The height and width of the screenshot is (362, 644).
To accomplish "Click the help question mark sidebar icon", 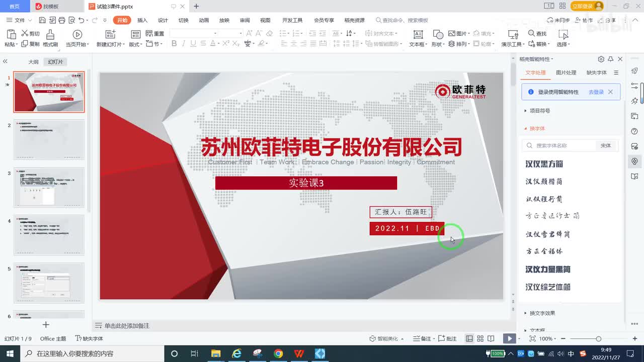I will [x=634, y=131].
